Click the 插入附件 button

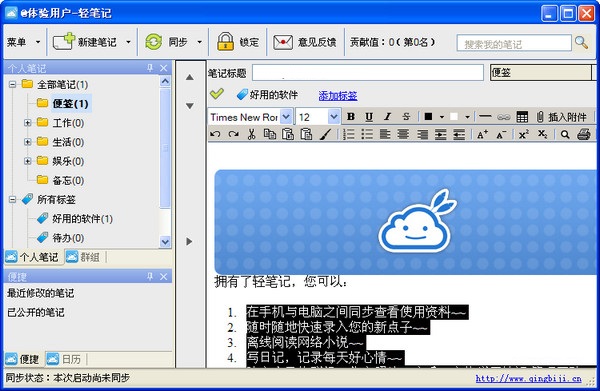pyautogui.click(x=562, y=117)
